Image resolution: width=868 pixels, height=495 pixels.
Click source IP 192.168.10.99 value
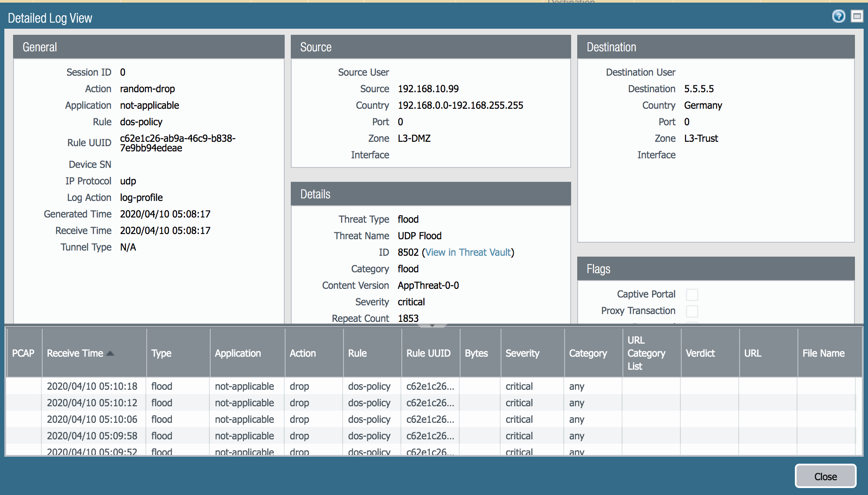click(x=428, y=89)
